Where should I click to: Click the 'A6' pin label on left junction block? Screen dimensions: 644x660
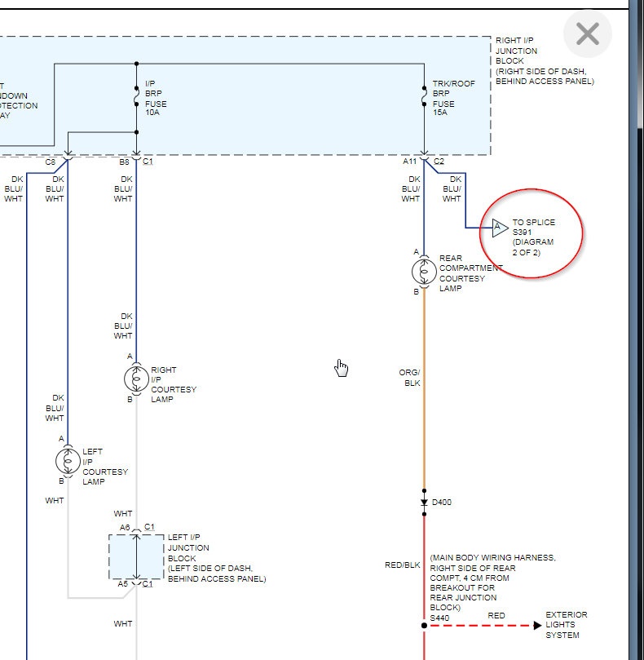(125, 527)
